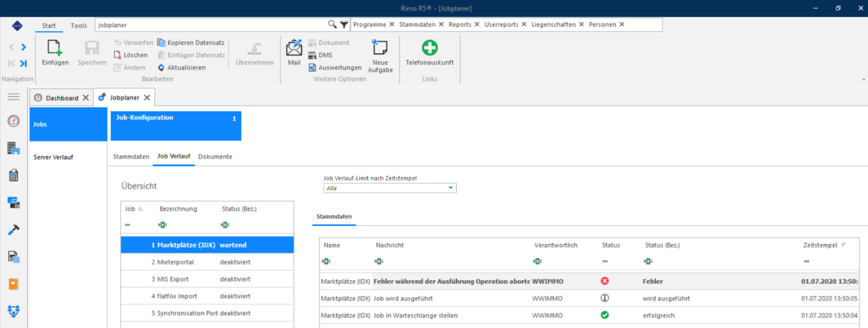Jump to last record arrow
Screen dimensions: 868x328
tap(24, 63)
